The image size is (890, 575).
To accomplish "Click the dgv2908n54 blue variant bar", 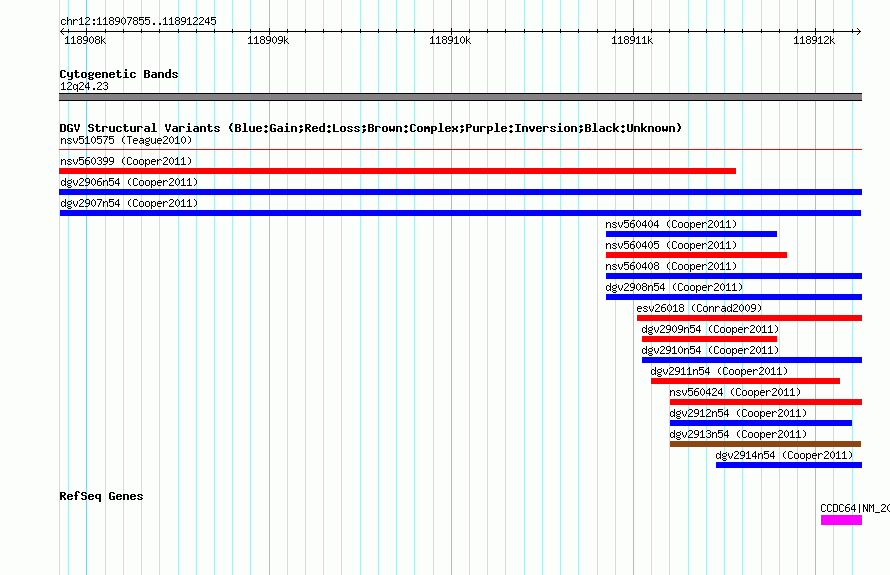I will (x=734, y=297).
